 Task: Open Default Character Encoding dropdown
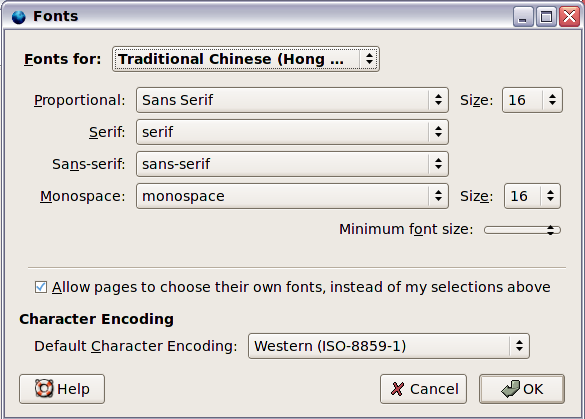[389, 346]
